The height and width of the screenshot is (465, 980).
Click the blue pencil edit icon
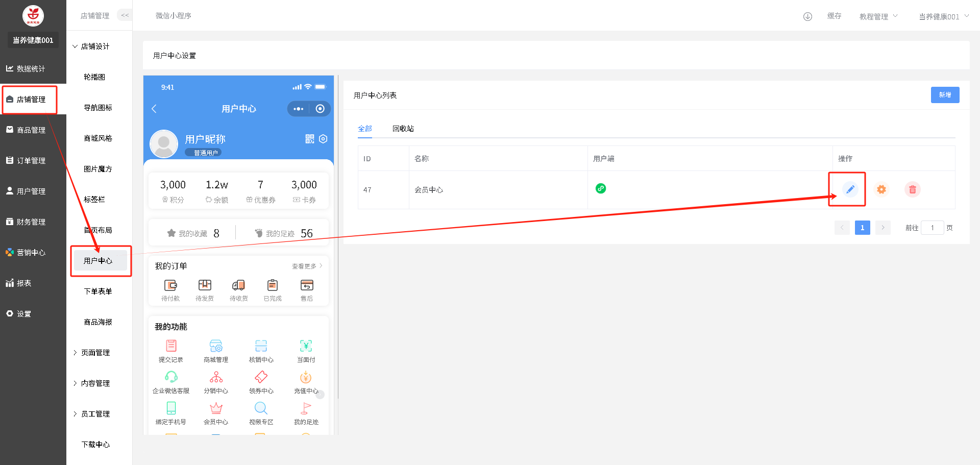pyautogui.click(x=850, y=189)
